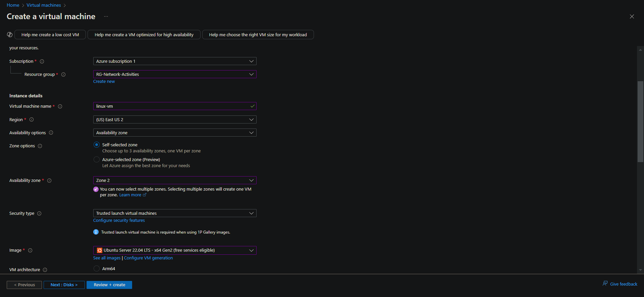The image size is (644, 297).
Task: Select Arm64 VM architecture radio
Action: click(x=97, y=268)
